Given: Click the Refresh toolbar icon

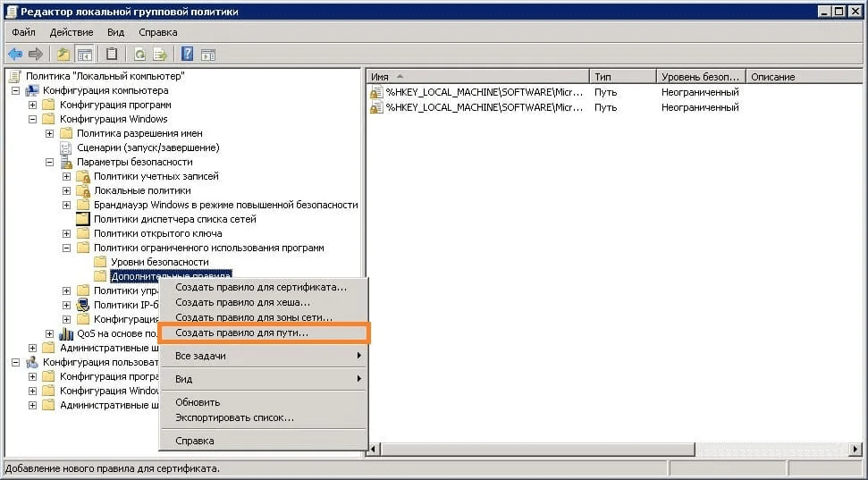Looking at the screenshot, I should [x=140, y=54].
